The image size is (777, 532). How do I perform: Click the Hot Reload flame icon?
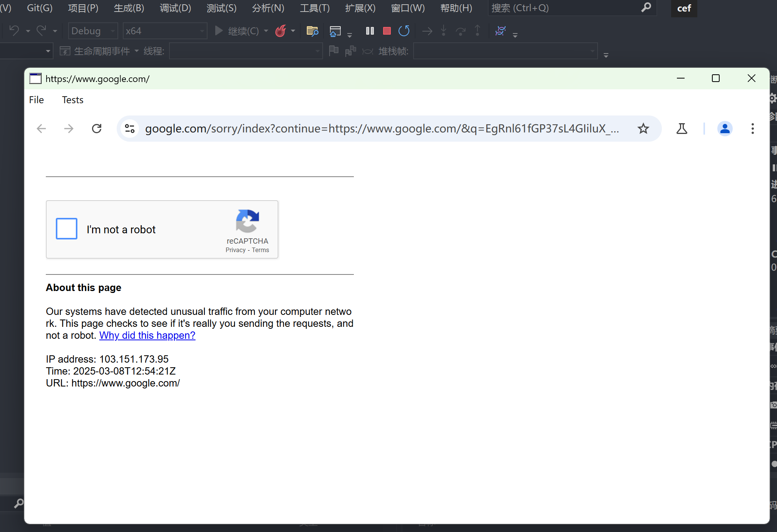tap(281, 31)
